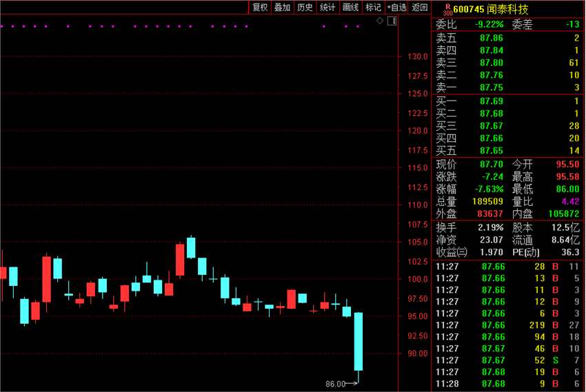Click the R300 badge before stock code
The image size is (586, 392).
click(x=447, y=10)
